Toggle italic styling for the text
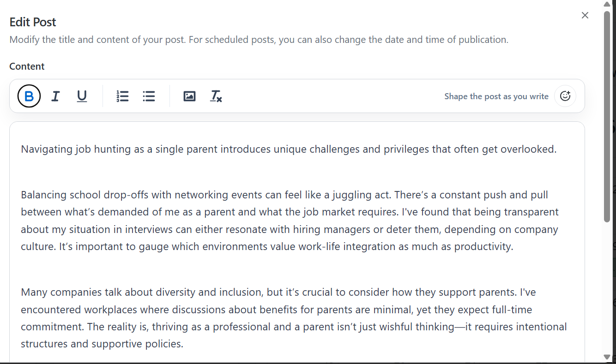Screen dimensions: 616x364 55,96
